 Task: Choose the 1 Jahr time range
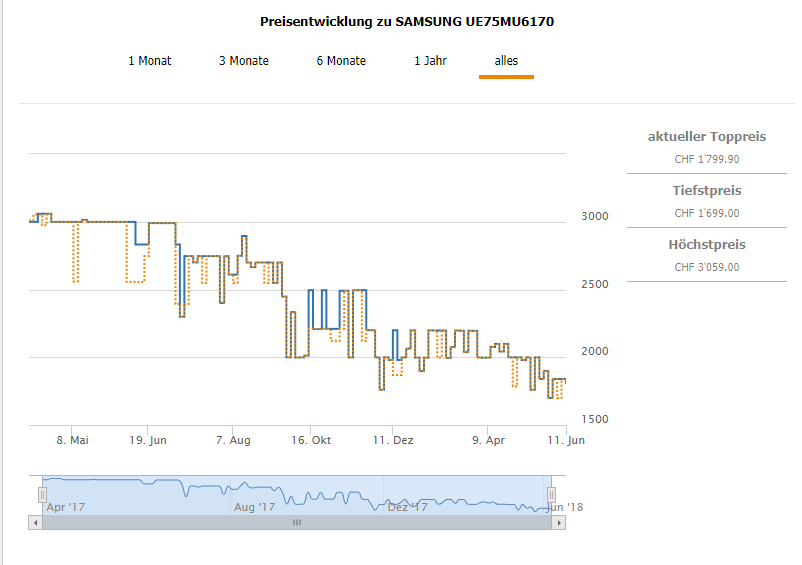click(430, 61)
